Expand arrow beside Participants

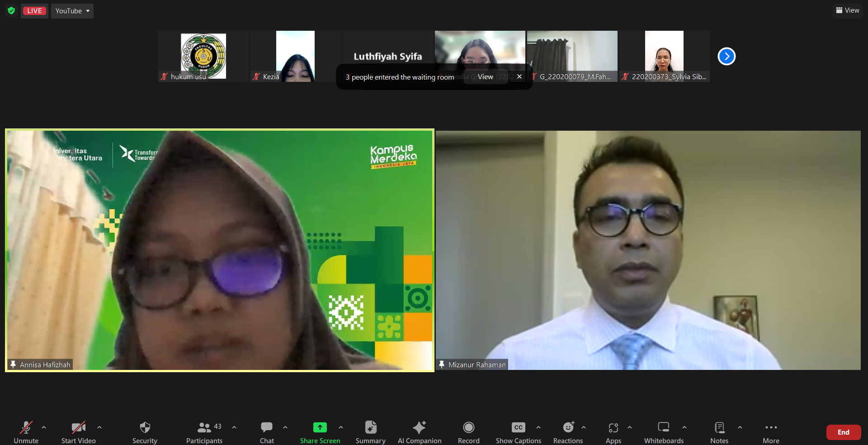point(234,427)
